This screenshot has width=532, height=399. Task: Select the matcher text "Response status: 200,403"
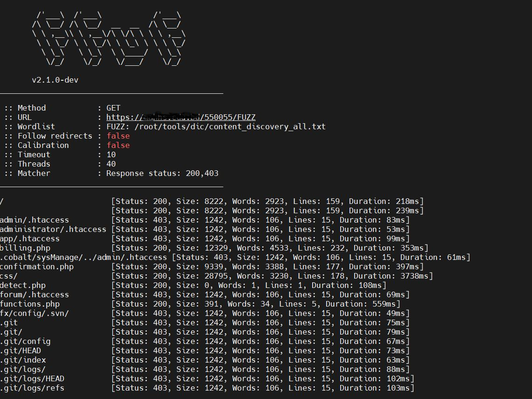tap(162, 174)
